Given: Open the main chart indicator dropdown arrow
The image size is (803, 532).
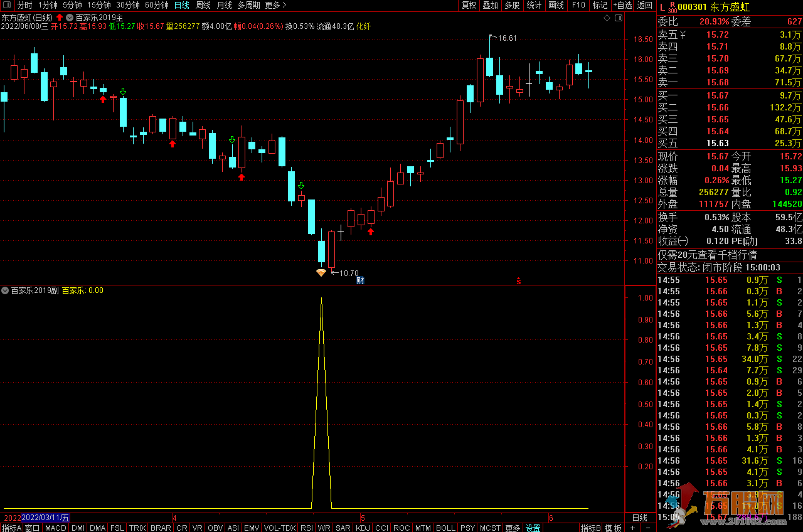Looking at the screenshot, I should 70,18.
